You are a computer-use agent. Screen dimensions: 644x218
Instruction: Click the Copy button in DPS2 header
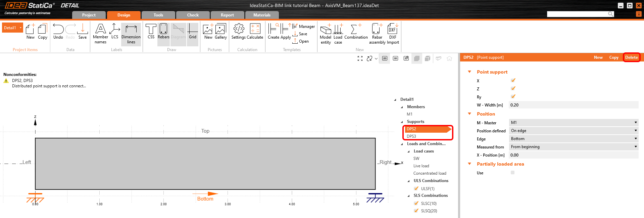click(x=613, y=57)
